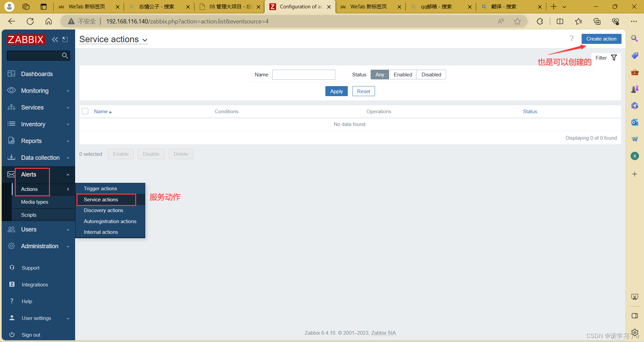Collapse the Alerts menu chevron
Image resolution: width=644 pixels, height=342 pixels.
tap(68, 175)
